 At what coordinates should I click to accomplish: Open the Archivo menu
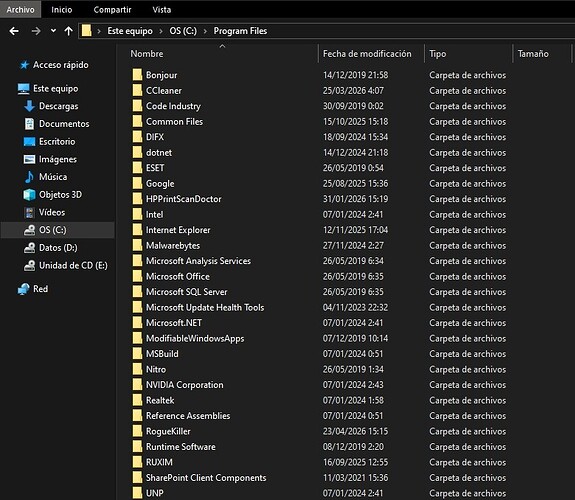click(21, 10)
